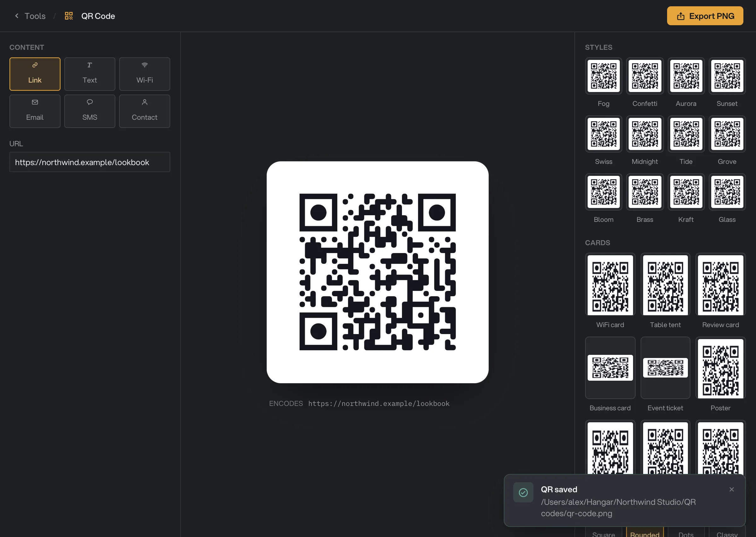Apply the Confetti style
This screenshot has width=756, height=537.
pos(644,76)
